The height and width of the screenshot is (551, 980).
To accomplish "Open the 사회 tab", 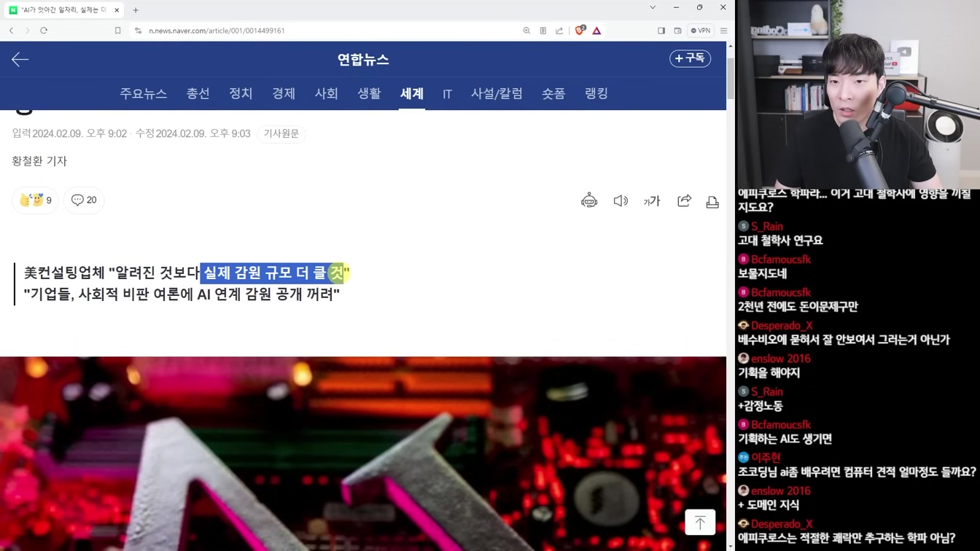I will tap(327, 93).
